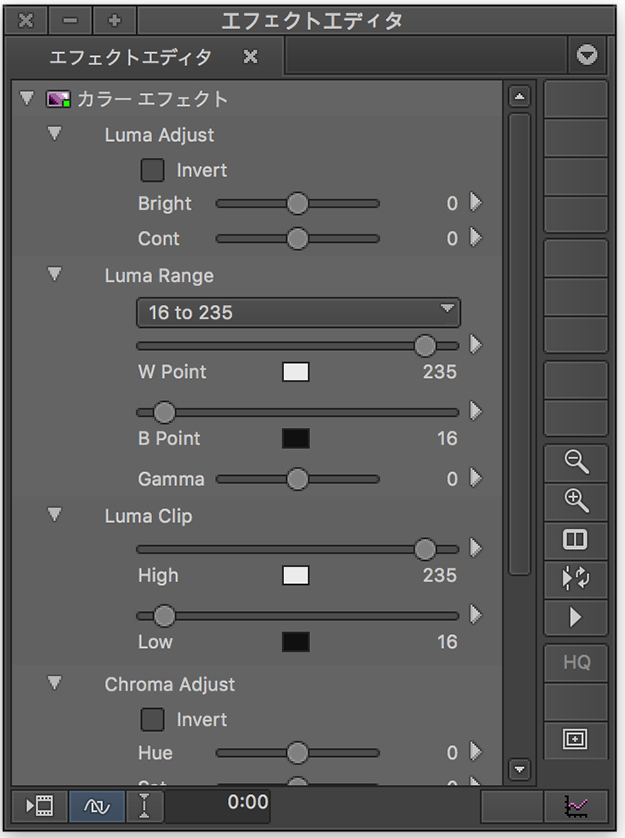Toggle the waveform button in bottom bar

pyautogui.click(x=97, y=804)
